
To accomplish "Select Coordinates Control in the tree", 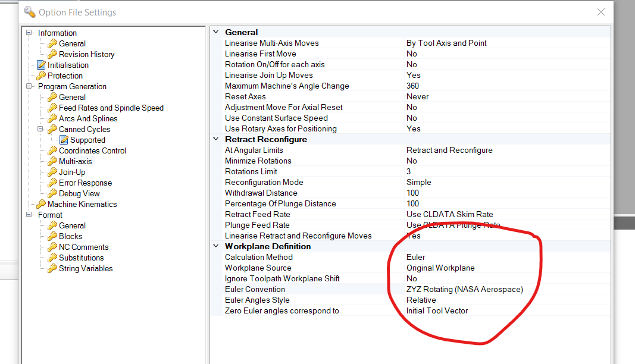I will click(x=92, y=150).
